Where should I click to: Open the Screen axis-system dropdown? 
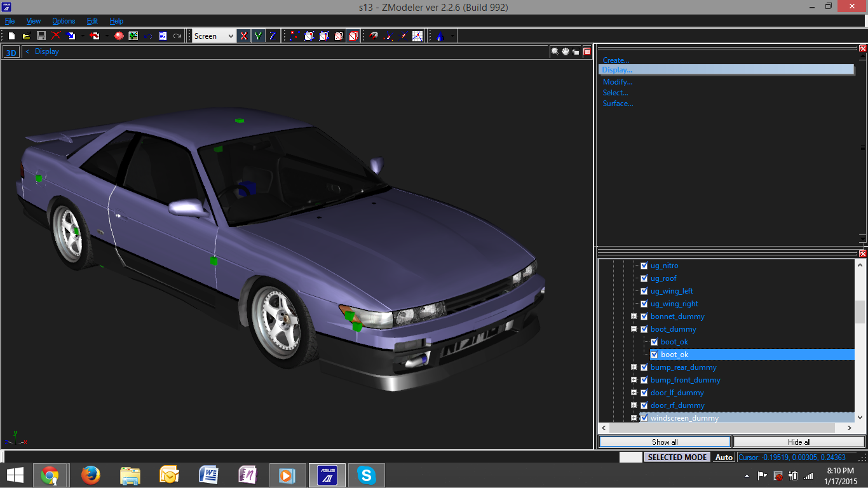pyautogui.click(x=214, y=36)
